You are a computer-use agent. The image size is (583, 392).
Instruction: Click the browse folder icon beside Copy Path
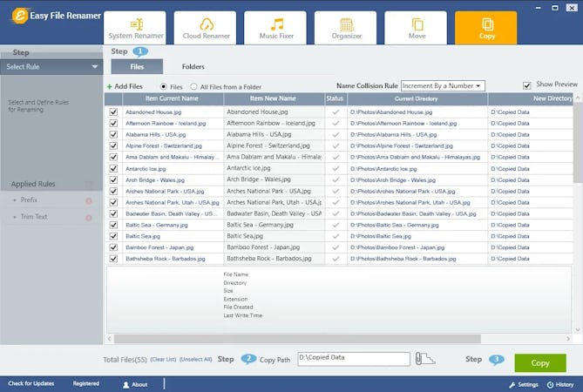[x=425, y=359]
